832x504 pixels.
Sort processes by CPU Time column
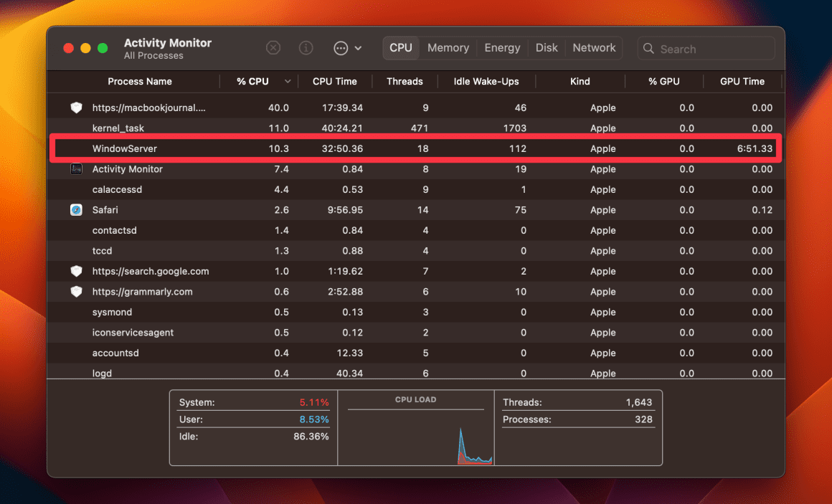[x=335, y=81]
